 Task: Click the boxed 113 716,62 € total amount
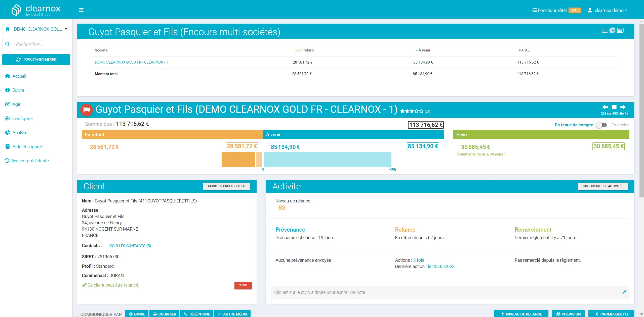(x=426, y=125)
